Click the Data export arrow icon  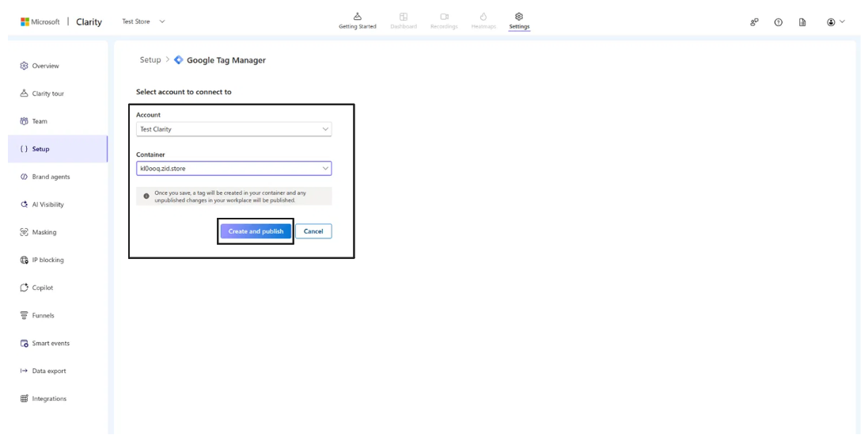tap(24, 371)
